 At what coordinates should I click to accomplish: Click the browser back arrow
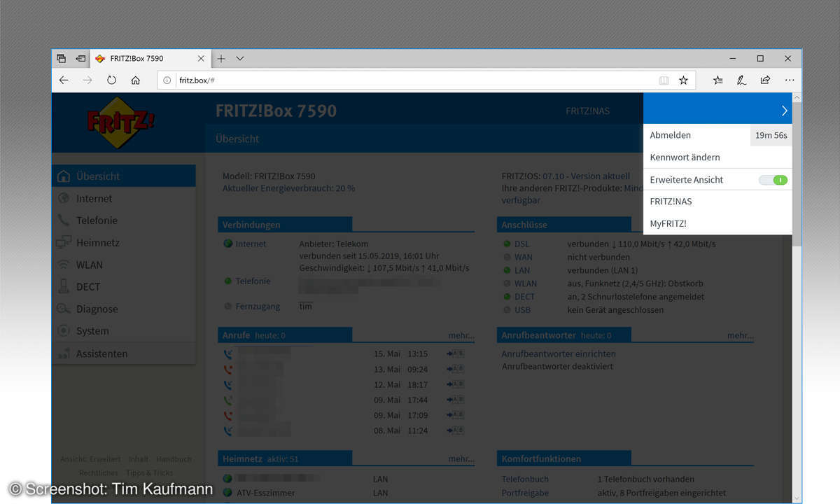64,80
